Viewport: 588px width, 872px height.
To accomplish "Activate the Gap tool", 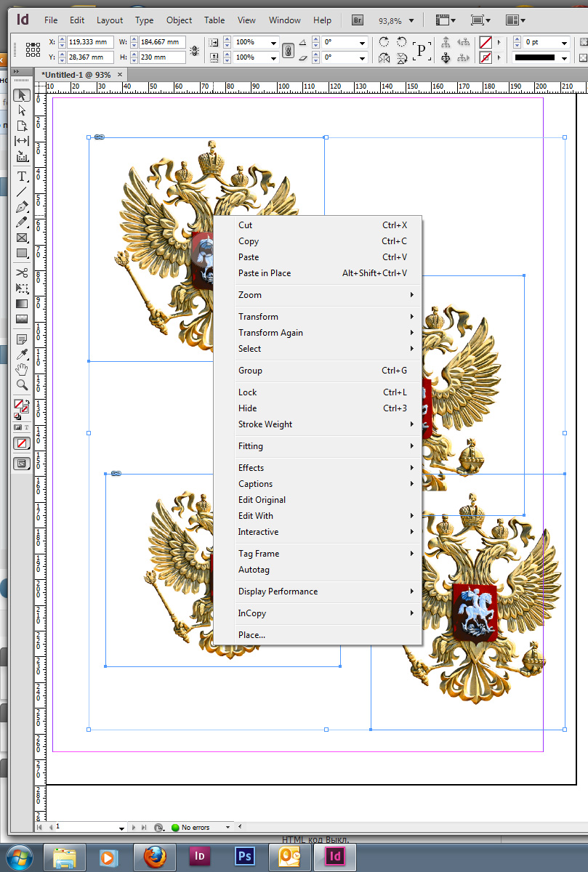I will pos(22,141).
